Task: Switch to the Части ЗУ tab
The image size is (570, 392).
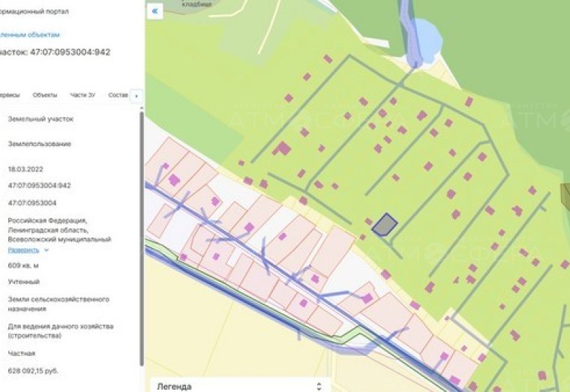Action: [82, 95]
